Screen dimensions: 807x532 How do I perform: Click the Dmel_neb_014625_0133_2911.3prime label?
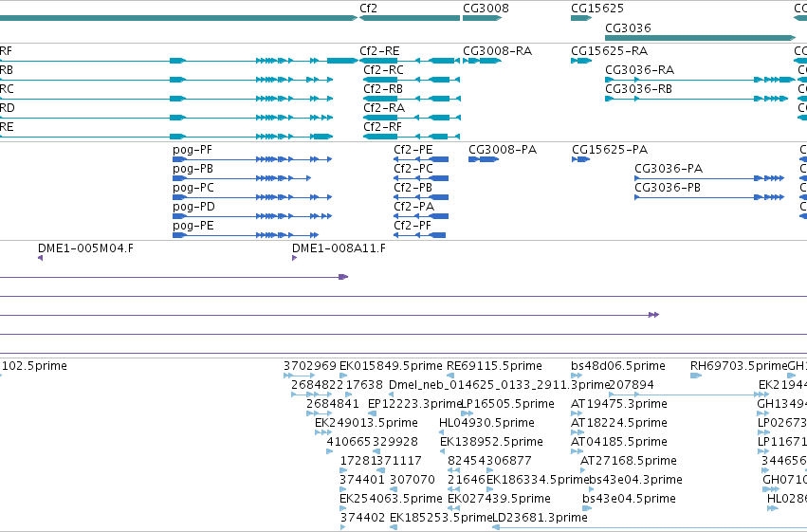(x=499, y=385)
